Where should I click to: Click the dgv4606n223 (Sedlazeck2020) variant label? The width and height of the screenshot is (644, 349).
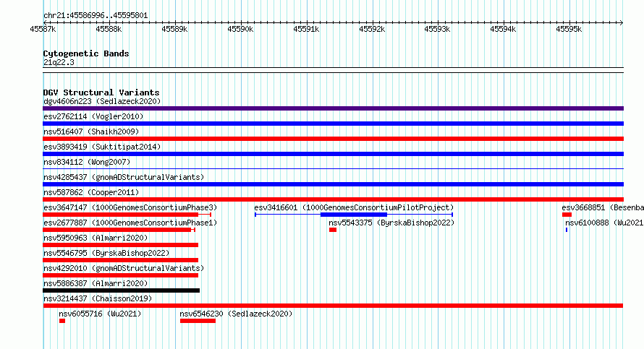pyautogui.click(x=102, y=101)
